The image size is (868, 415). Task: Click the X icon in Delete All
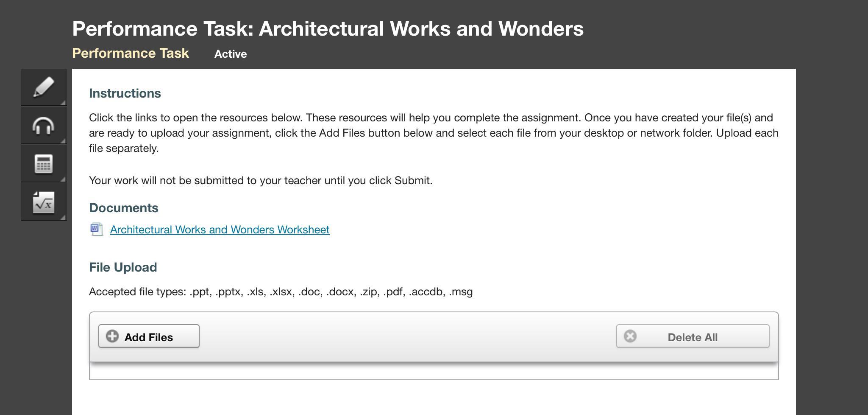pyautogui.click(x=630, y=336)
